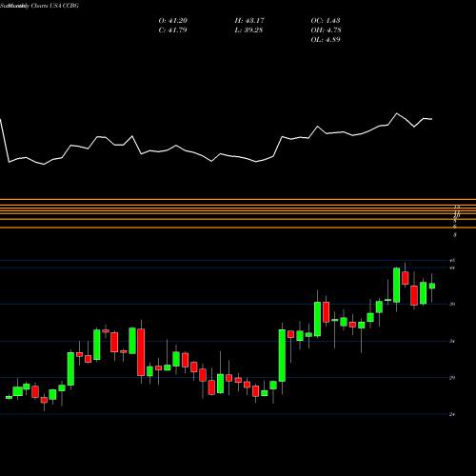The height and width of the screenshot is (476, 476).
Task: Click the long red candle falling to level 29
Action: point(141,352)
